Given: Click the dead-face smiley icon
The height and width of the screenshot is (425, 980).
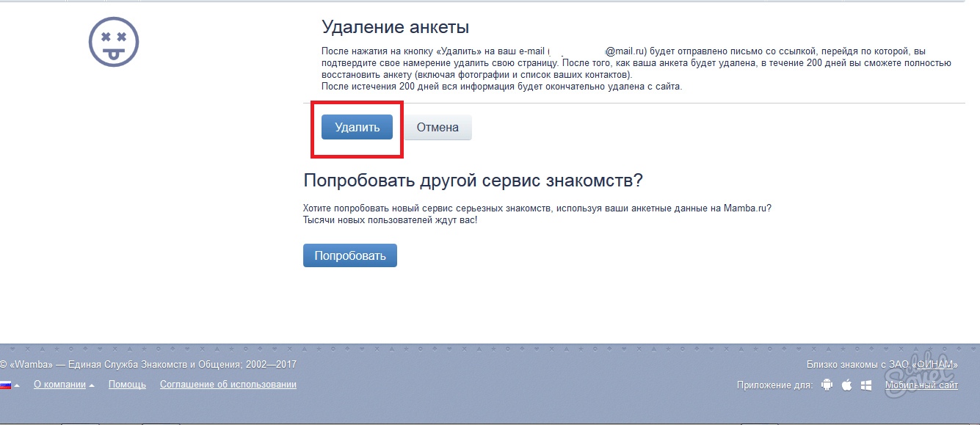Looking at the screenshot, I should coord(114,40).
